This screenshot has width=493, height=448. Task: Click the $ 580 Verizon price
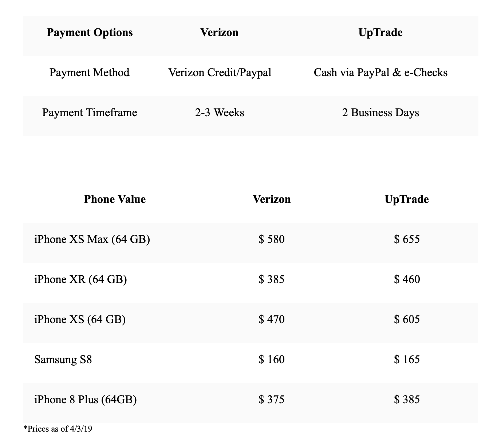click(x=272, y=239)
